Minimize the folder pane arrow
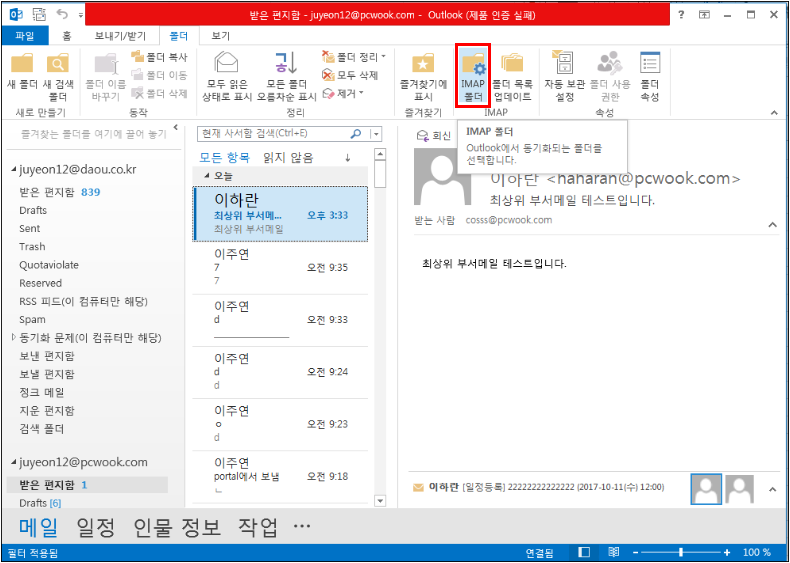 [x=176, y=128]
